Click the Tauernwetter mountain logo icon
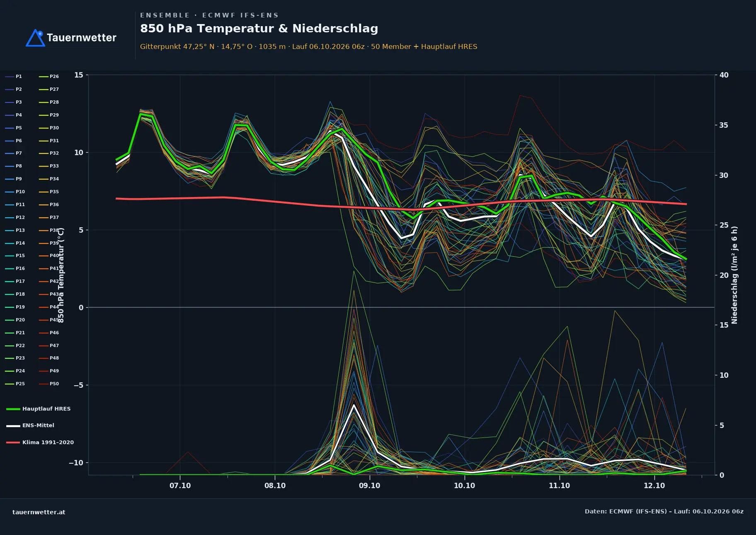Image resolution: width=756 pixels, height=535 pixels. 35,38
